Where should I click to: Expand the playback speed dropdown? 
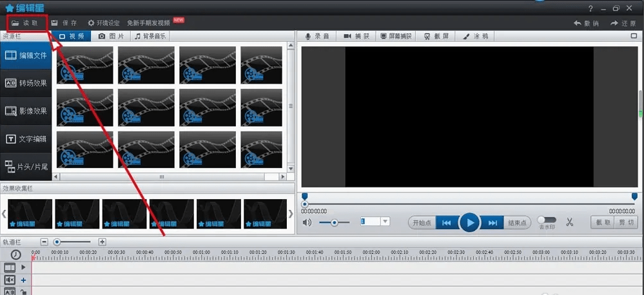pyautogui.click(x=385, y=222)
